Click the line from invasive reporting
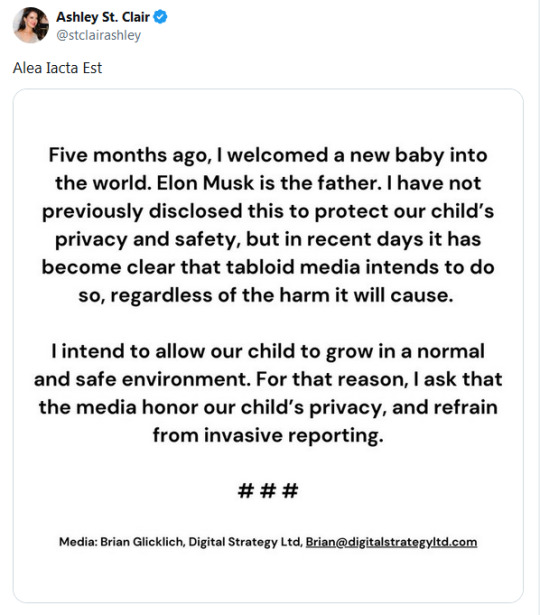540x615 pixels. coord(268,435)
